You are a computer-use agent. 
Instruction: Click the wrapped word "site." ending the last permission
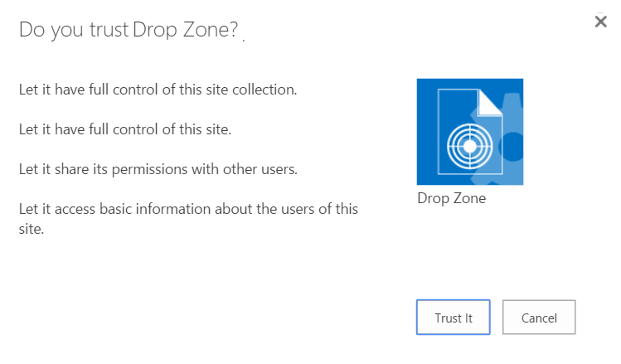pos(32,228)
